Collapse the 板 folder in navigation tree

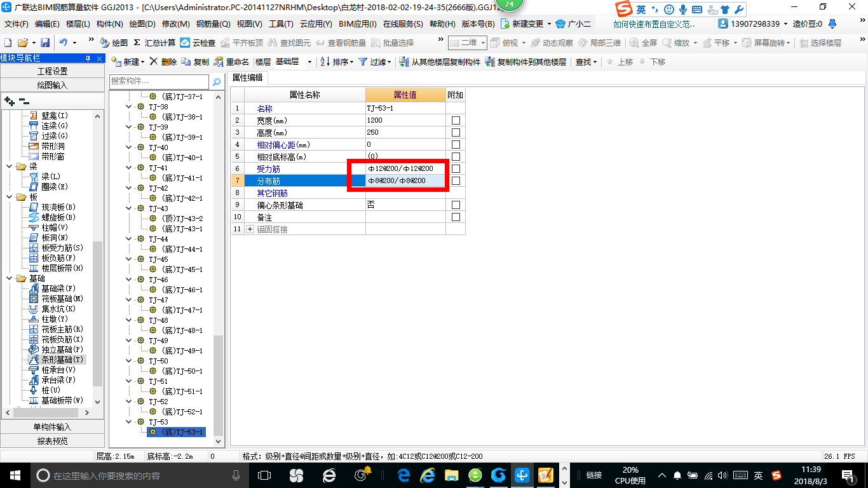point(10,197)
